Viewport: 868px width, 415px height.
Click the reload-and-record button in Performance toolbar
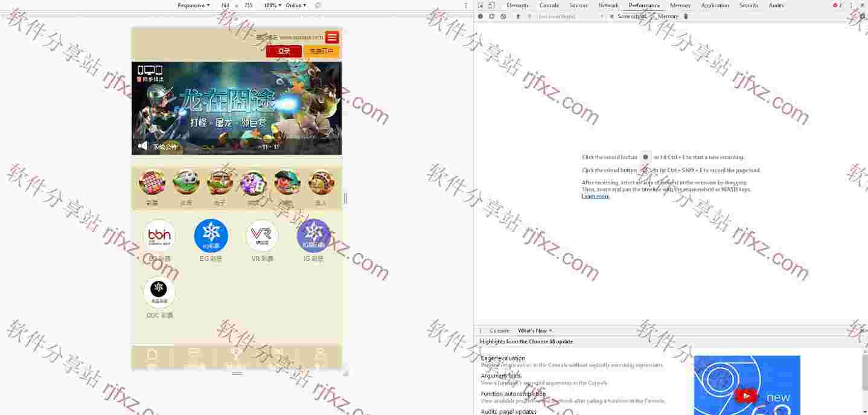(x=491, y=16)
